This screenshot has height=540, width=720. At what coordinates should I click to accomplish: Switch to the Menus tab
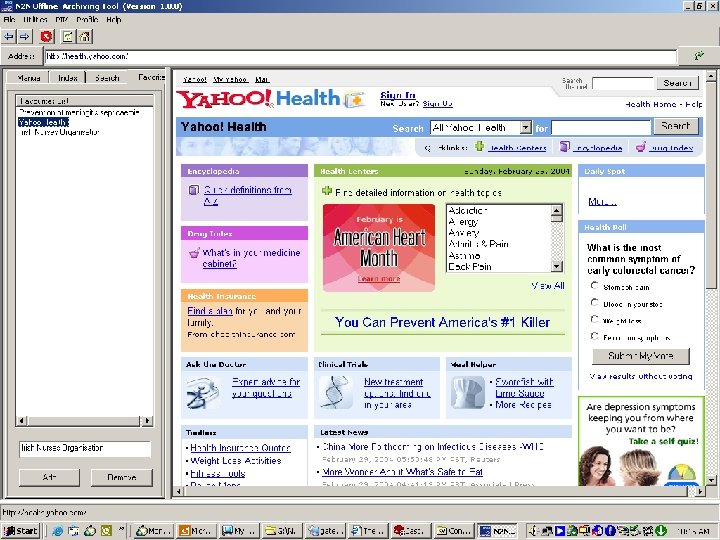(x=28, y=78)
